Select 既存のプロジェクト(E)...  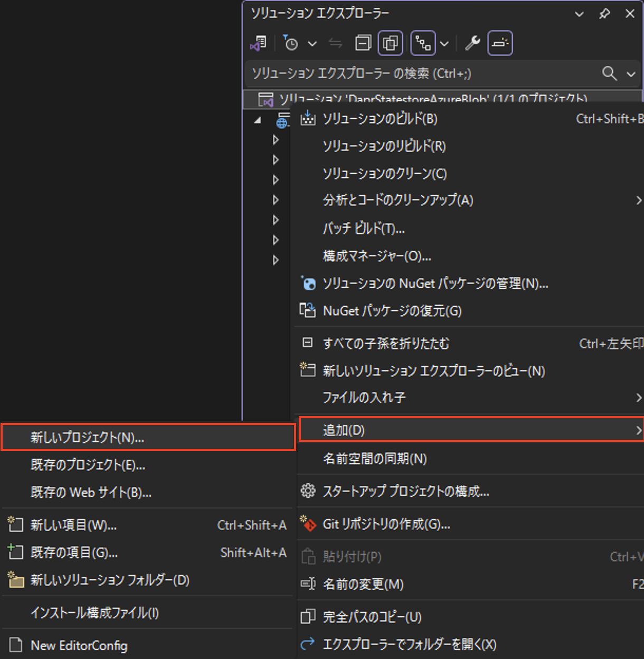click(x=148, y=465)
